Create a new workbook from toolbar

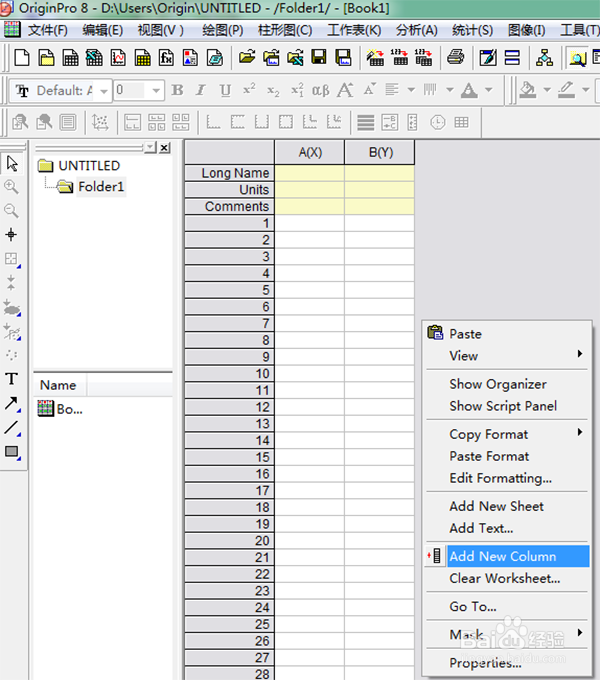pyautogui.click(x=70, y=57)
